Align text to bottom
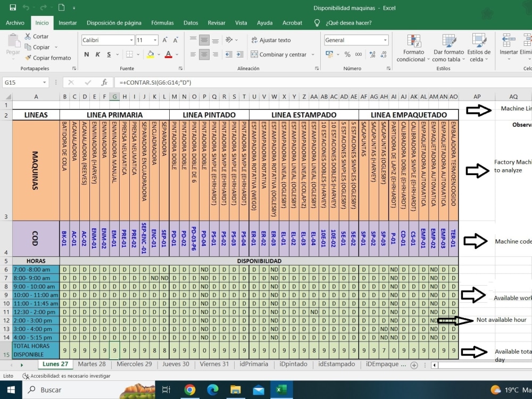This screenshot has width=532, height=399. (215, 40)
